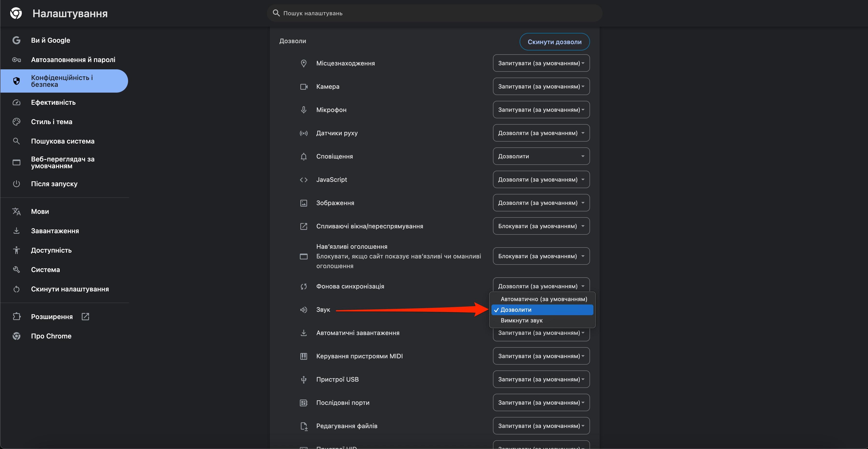Click the Налаштування page title
The image size is (868, 449).
[x=70, y=14]
